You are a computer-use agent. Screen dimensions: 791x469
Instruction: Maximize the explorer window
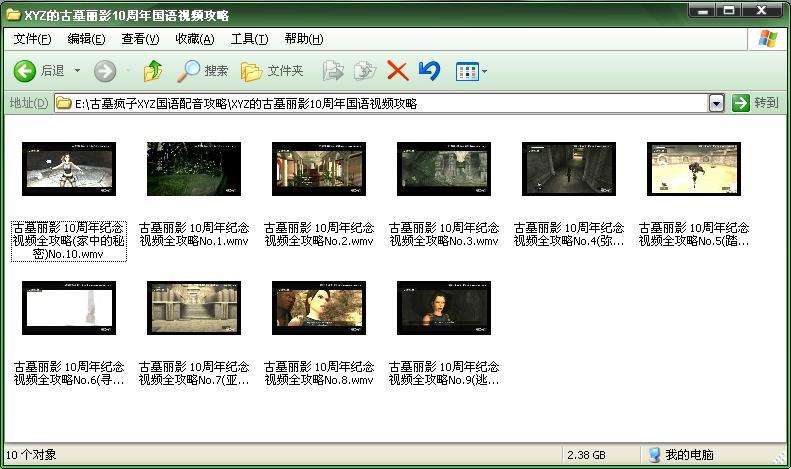pos(729,11)
